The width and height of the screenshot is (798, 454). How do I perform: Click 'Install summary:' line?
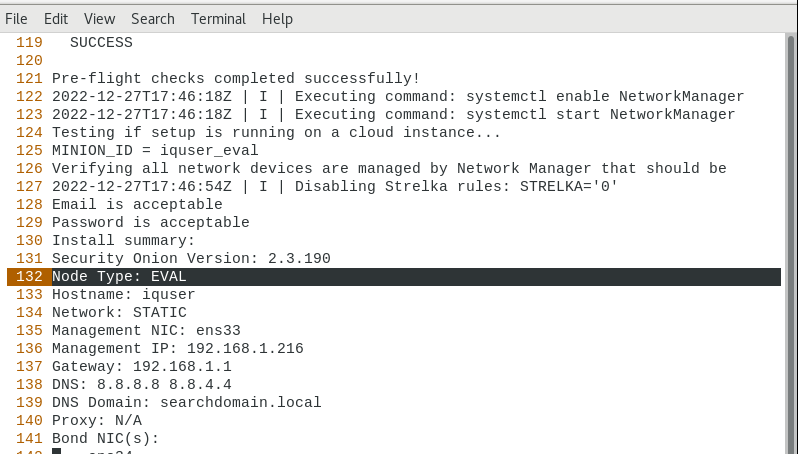point(124,240)
